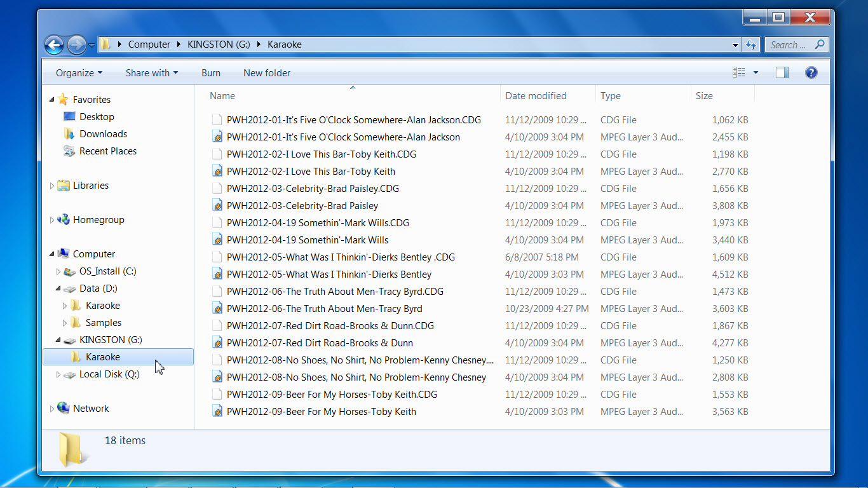Screen dimensions: 868x488
Task: Collapse the KINGSTON (G:) drive node
Action: (58, 340)
